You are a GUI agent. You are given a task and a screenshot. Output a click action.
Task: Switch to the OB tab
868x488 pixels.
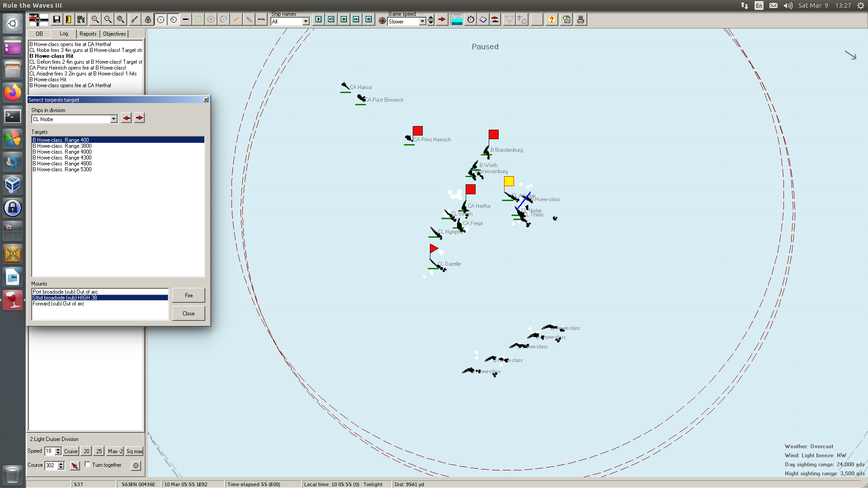tap(39, 34)
